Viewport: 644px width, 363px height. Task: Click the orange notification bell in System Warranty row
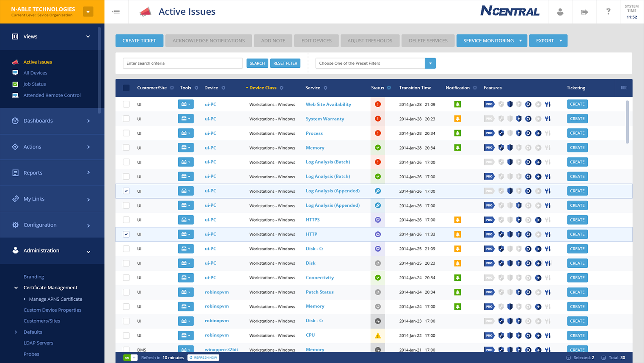coord(457,119)
